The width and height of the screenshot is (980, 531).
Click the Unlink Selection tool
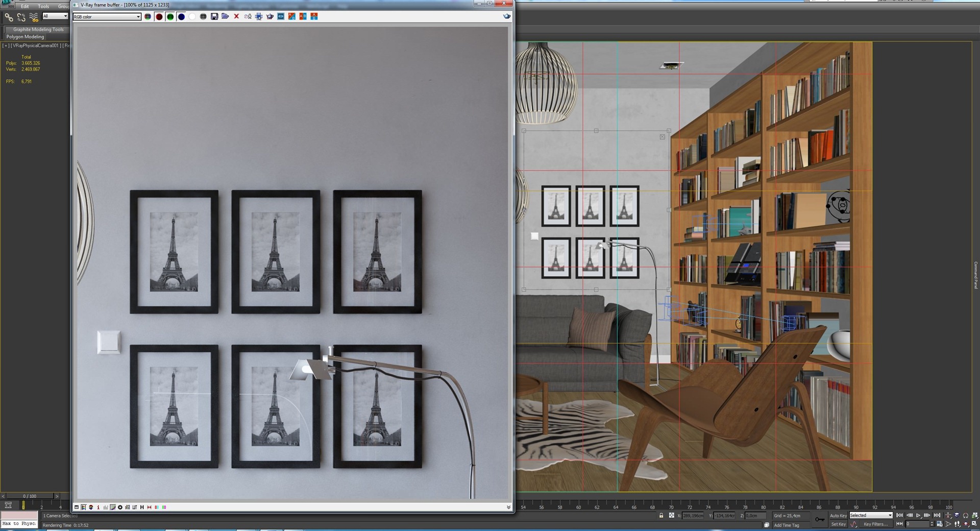pyautogui.click(x=21, y=17)
